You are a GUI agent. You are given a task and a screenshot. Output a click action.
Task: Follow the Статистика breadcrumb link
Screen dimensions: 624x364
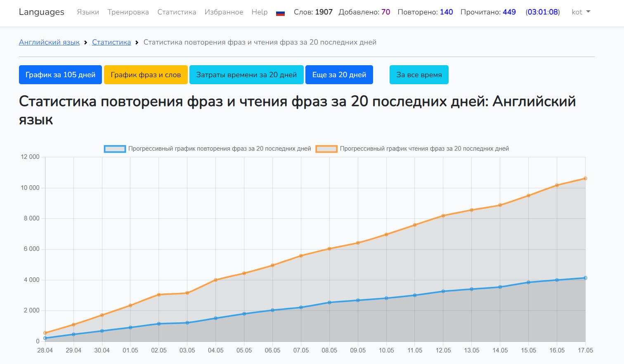coord(111,42)
